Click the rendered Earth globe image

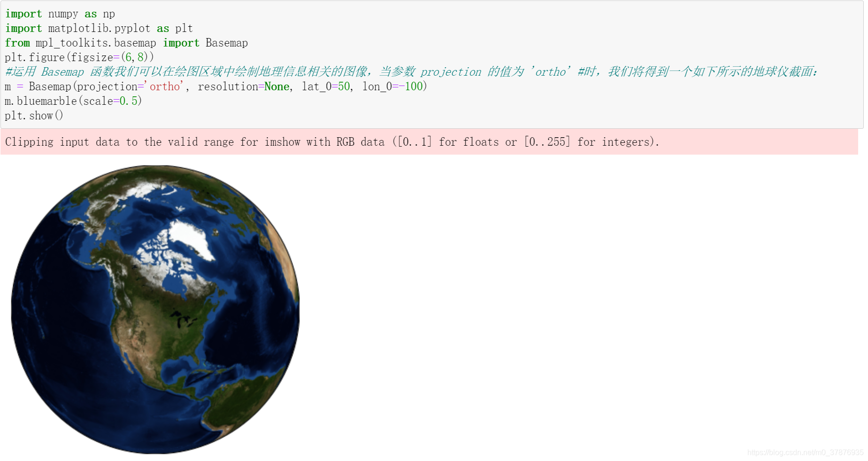(155, 310)
